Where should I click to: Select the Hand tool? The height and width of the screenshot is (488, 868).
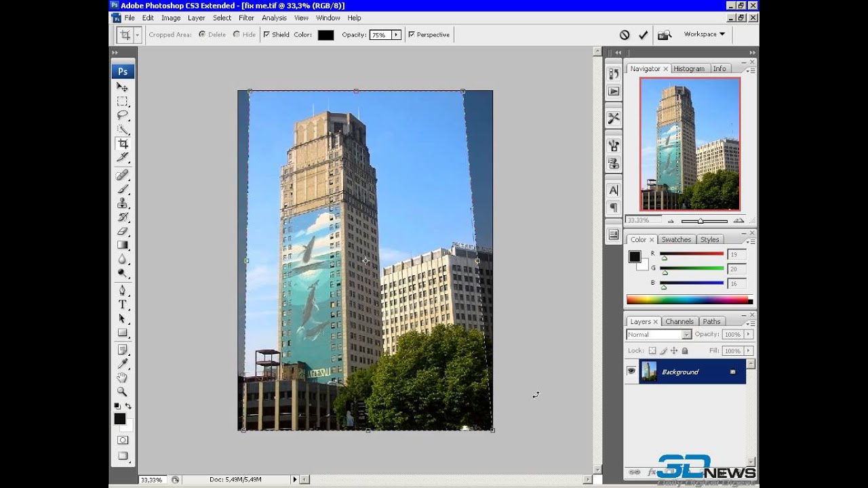click(x=123, y=378)
